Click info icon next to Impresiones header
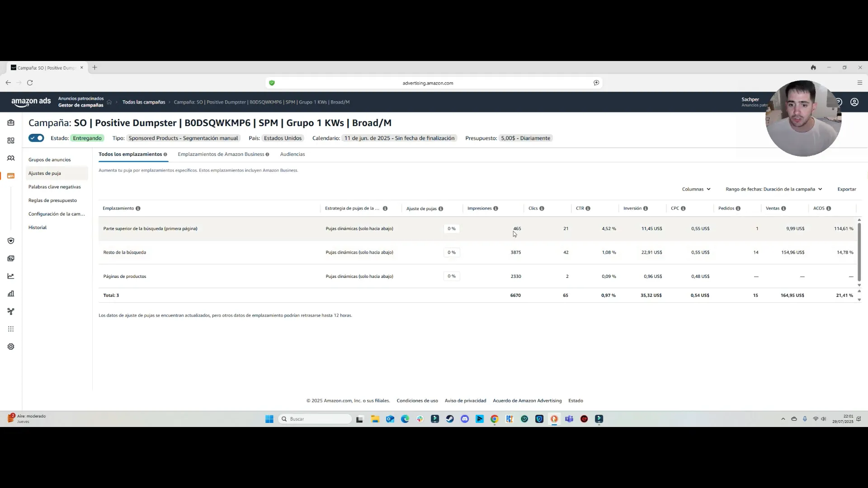Image resolution: width=868 pixels, height=488 pixels. 496,208
